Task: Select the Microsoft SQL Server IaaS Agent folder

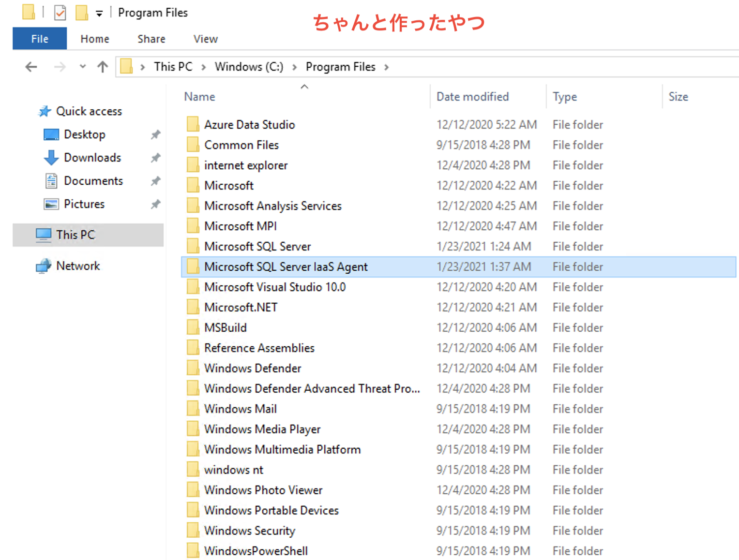Action: (286, 267)
